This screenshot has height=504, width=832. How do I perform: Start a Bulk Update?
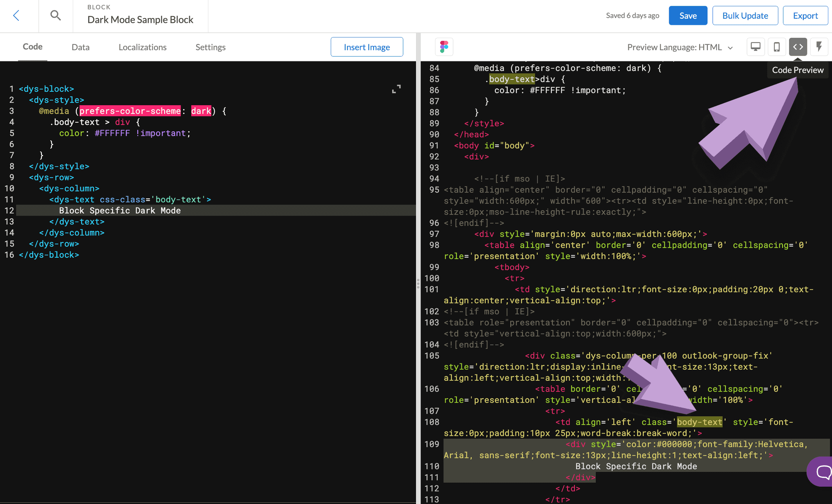tap(745, 15)
